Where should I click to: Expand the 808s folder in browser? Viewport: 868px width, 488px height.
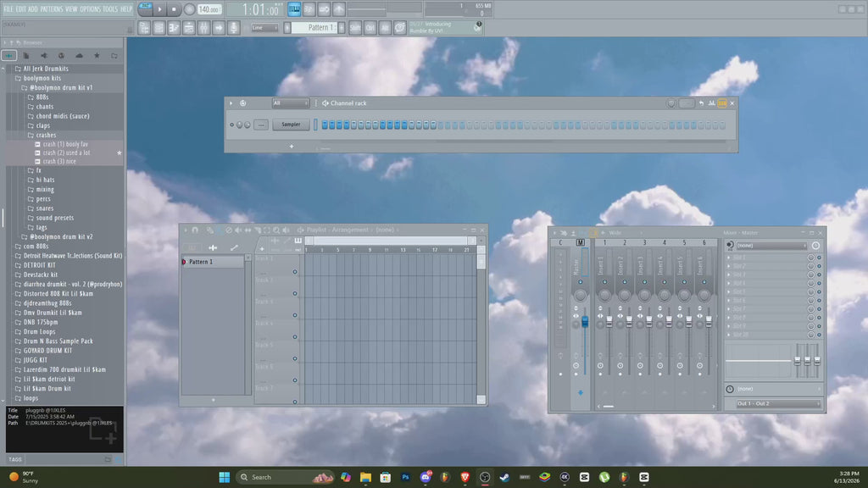click(x=42, y=97)
